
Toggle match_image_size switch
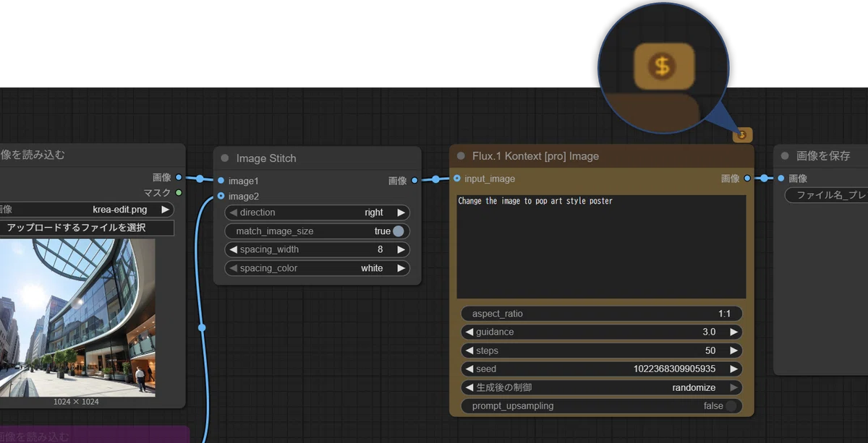click(398, 231)
